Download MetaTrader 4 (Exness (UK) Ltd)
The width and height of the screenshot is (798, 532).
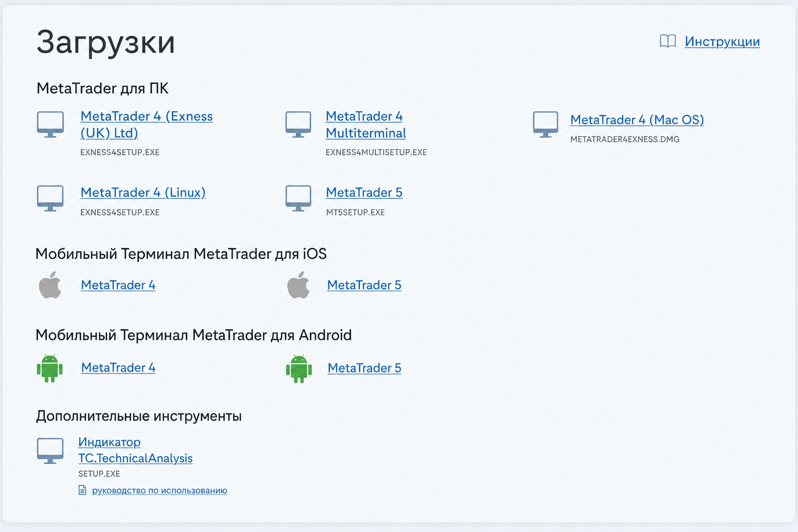point(147,125)
